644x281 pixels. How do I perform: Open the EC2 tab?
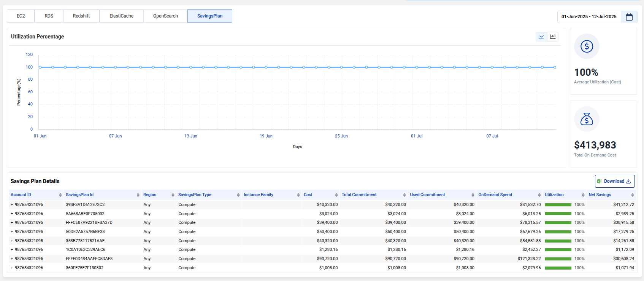pos(21,16)
